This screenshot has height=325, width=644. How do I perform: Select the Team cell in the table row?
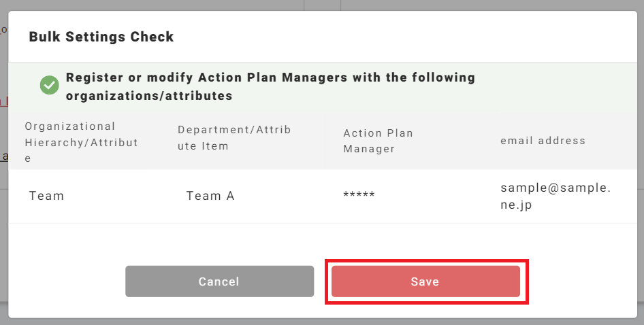tap(47, 196)
